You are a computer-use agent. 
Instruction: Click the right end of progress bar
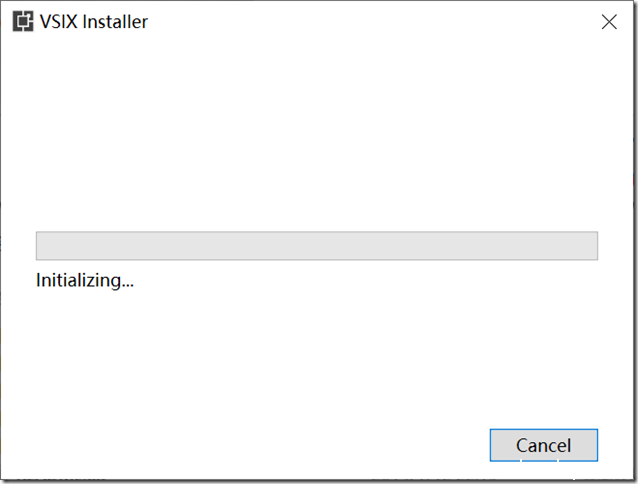[x=592, y=246]
